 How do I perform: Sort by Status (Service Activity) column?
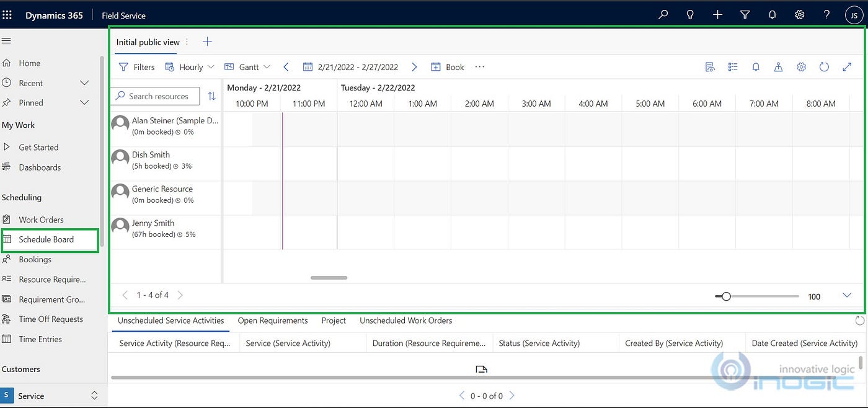[x=539, y=343]
